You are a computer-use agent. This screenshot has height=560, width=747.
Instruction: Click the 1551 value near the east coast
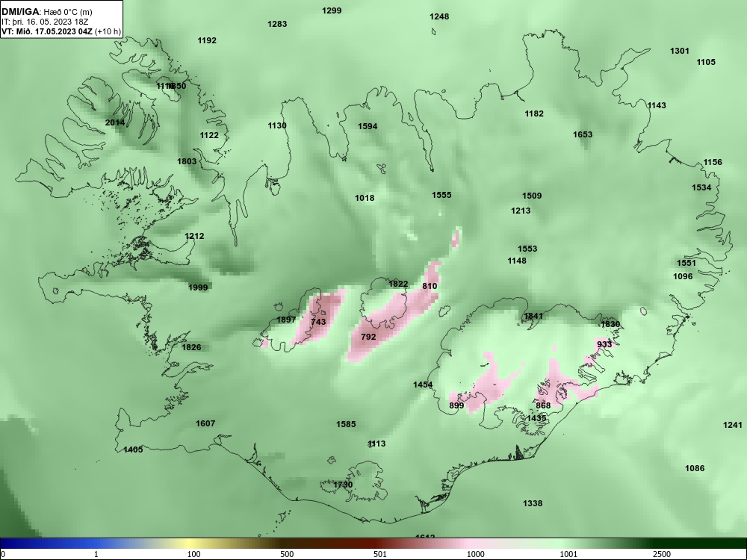click(x=686, y=263)
